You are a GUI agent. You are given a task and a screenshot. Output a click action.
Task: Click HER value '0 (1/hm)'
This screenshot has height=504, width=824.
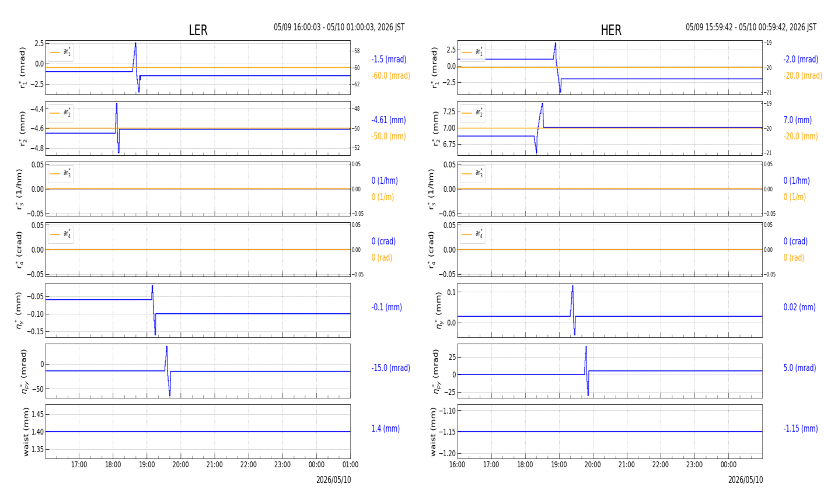tap(797, 181)
